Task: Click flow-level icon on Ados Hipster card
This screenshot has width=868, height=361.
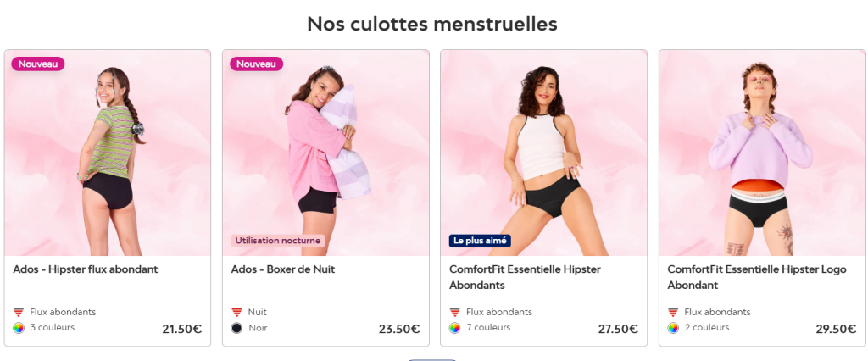Action: 19,313
